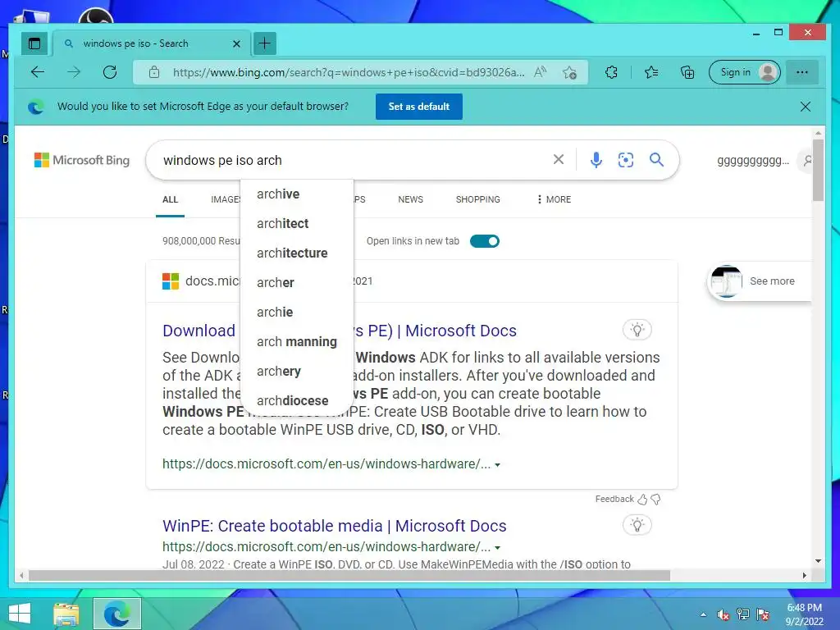Dismiss the default browser prompt bar

[x=806, y=107]
